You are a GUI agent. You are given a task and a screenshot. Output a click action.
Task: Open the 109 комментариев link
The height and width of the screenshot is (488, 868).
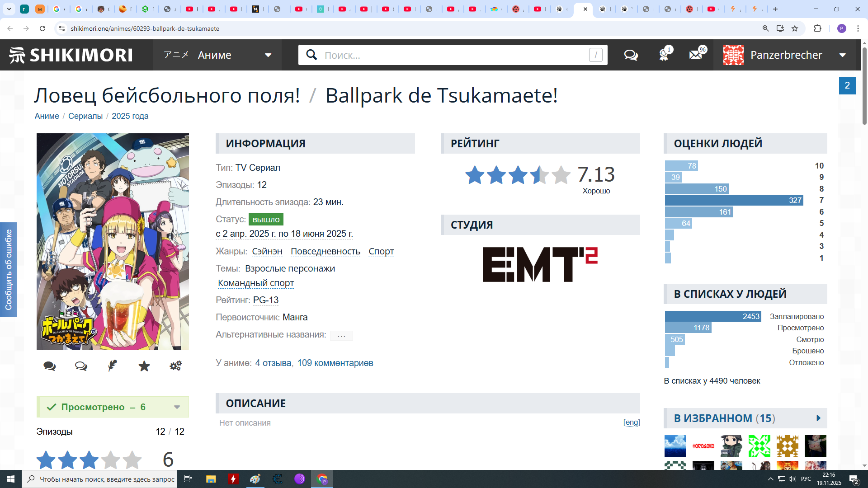click(335, 363)
